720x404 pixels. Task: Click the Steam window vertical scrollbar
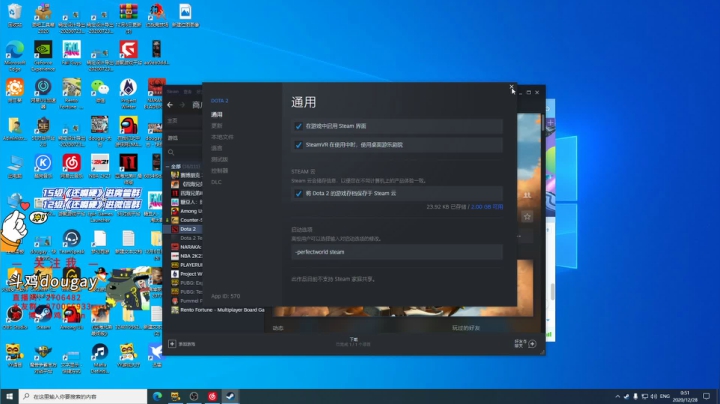pyautogui.click(x=543, y=123)
